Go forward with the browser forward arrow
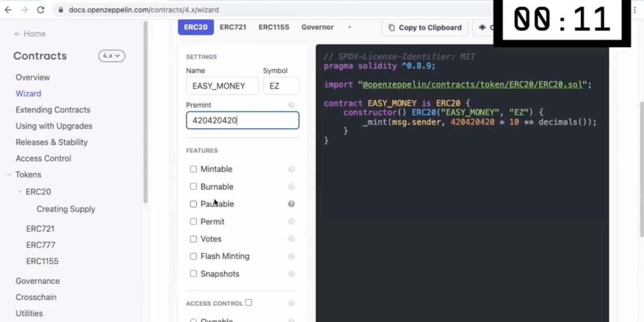 pyautogui.click(x=24, y=10)
